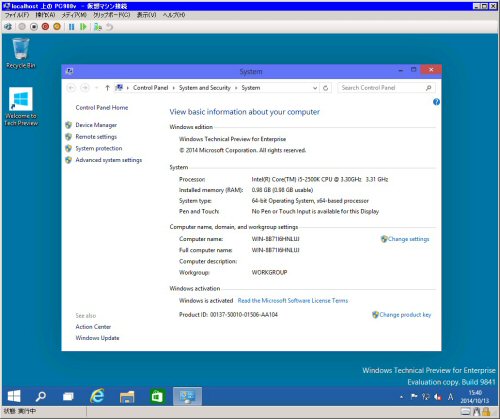Open the ファイル(F) menu
This screenshot has height=419, width=500.
click(x=17, y=15)
